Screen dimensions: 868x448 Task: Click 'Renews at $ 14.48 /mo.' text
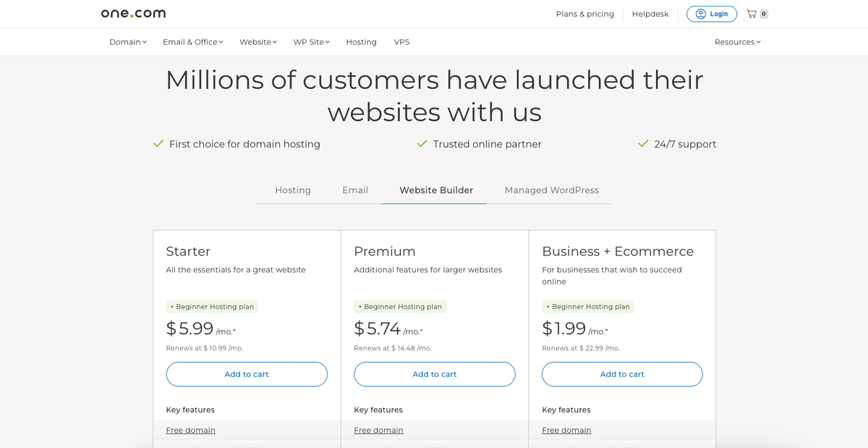point(393,348)
